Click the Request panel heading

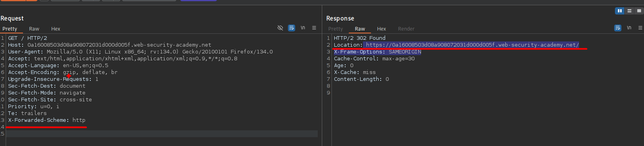[x=12, y=19]
